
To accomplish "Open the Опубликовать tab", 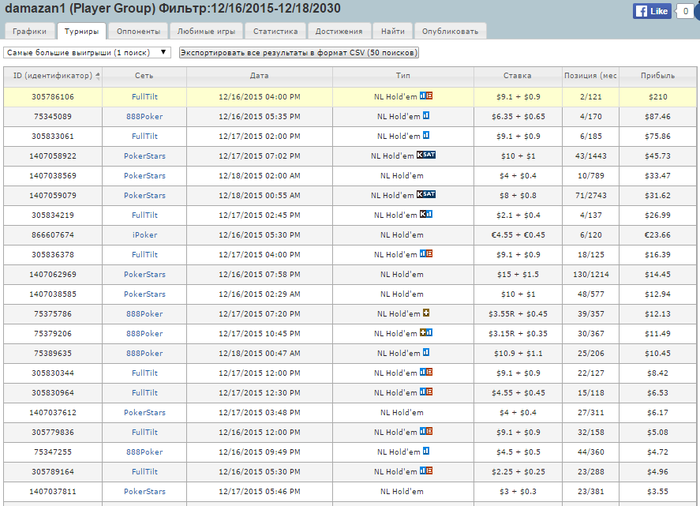I will coord(450,31).
